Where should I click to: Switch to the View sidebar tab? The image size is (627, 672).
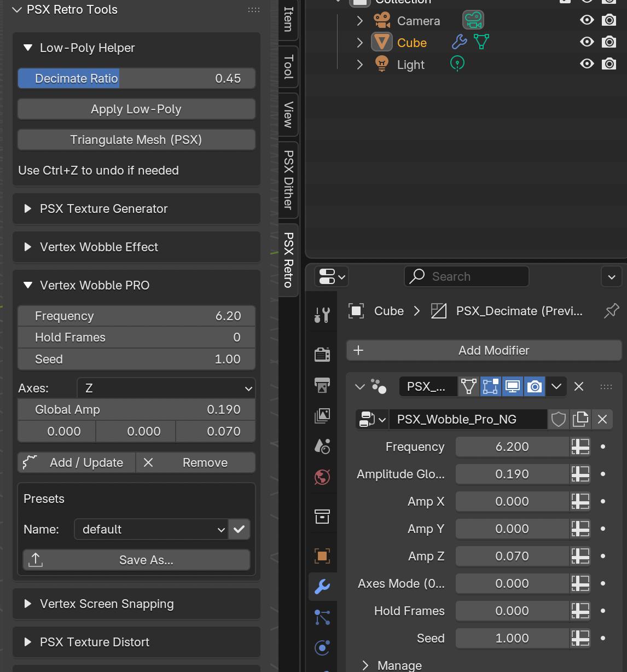(288, 114)
